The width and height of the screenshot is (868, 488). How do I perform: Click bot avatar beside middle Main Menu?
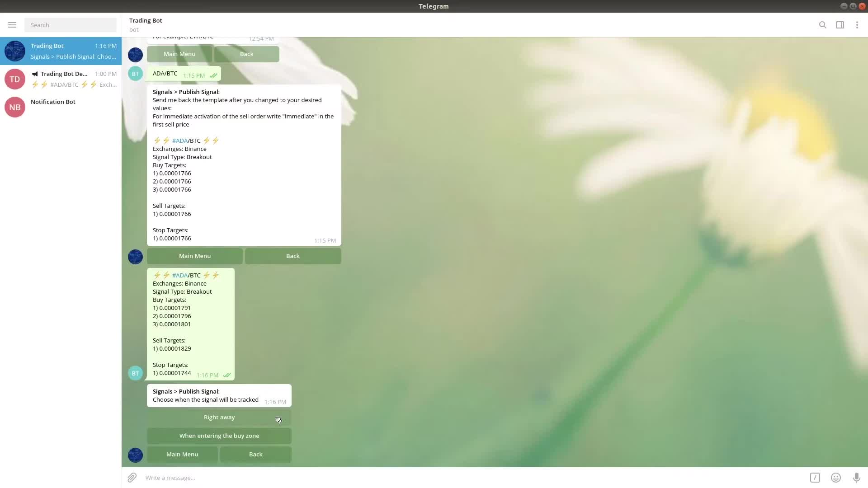pyautogui.click(x=135, y=257)
